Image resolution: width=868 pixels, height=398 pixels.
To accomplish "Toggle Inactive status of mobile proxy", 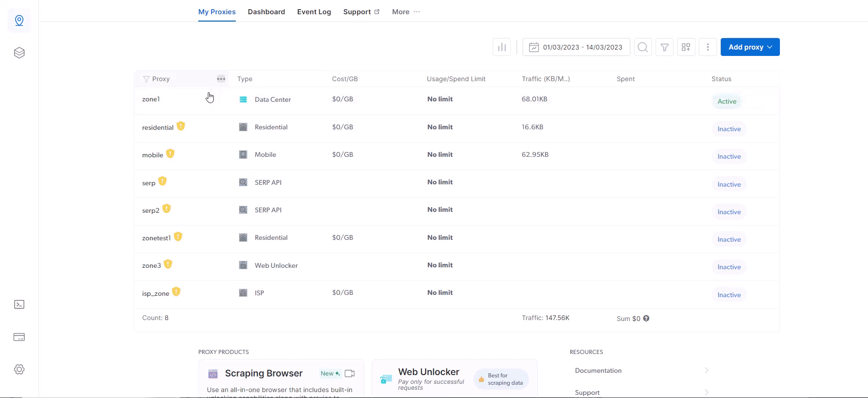I will 729,156.
